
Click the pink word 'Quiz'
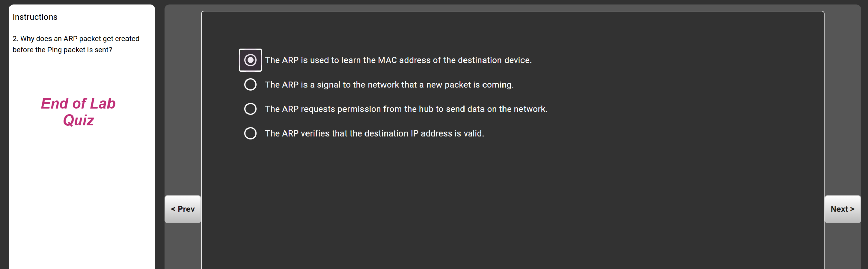[78, 121]
